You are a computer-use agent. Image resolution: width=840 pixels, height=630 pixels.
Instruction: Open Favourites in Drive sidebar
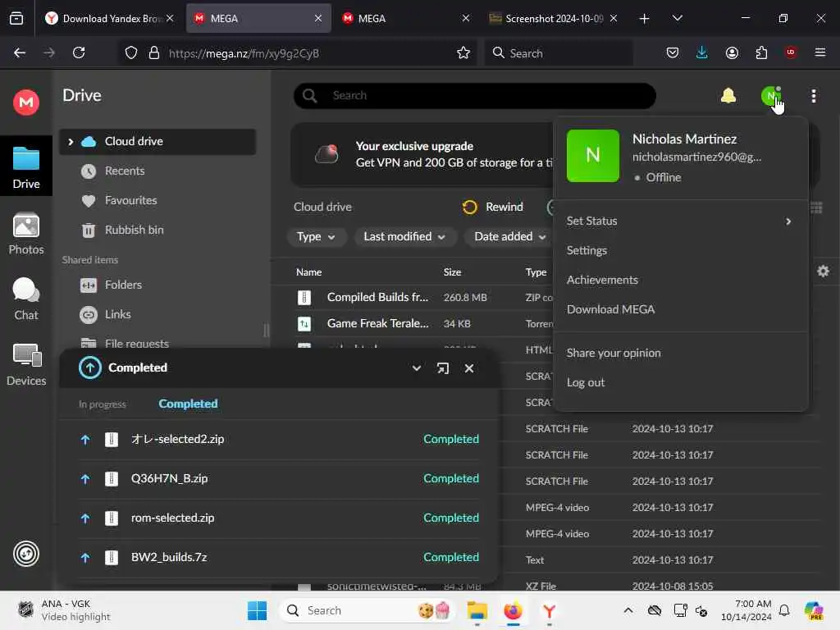pos(130,200)
